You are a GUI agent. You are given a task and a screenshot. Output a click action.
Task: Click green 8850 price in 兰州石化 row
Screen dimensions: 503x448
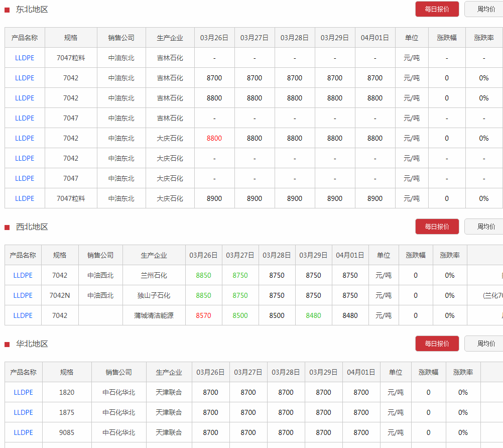click(x=203, y=275)
